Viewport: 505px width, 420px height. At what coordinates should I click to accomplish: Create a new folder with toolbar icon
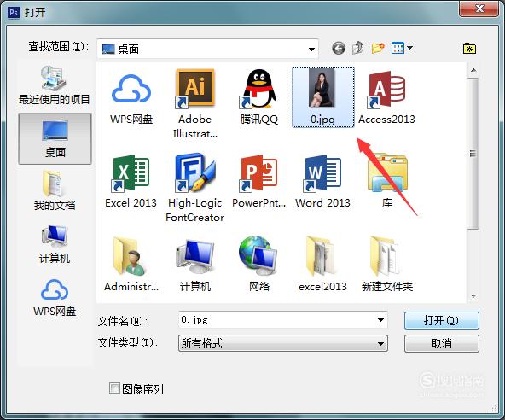point(378,48)
